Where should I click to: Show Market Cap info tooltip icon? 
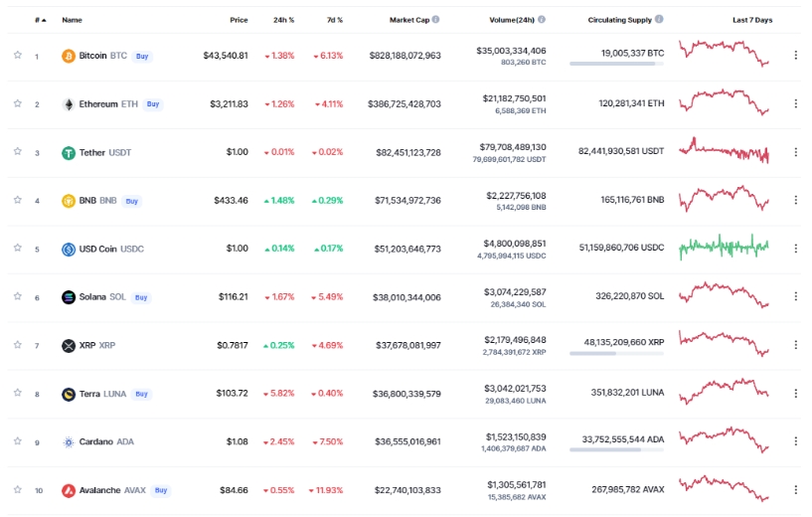(435, 19)
